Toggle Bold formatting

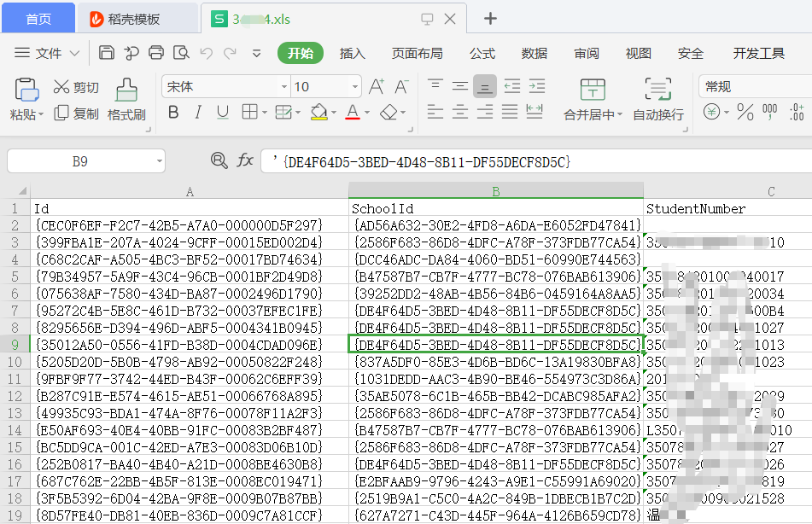click(x=173, y=113)
